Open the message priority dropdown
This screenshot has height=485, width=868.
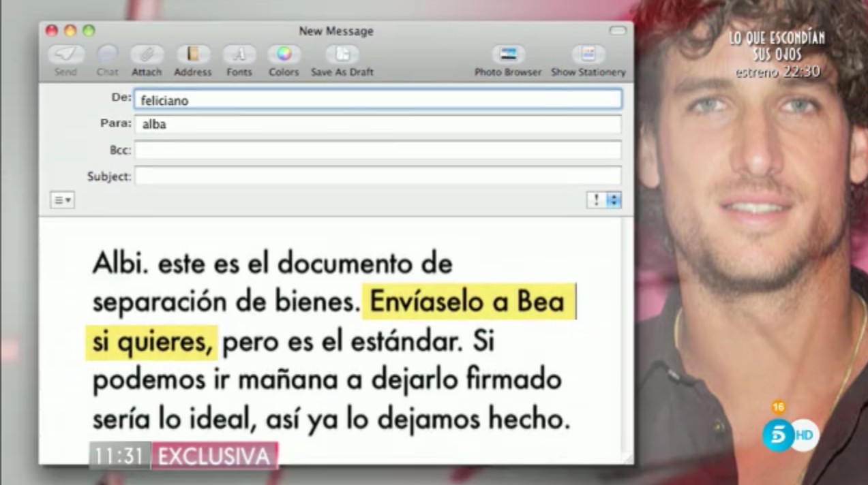point(604,200)
